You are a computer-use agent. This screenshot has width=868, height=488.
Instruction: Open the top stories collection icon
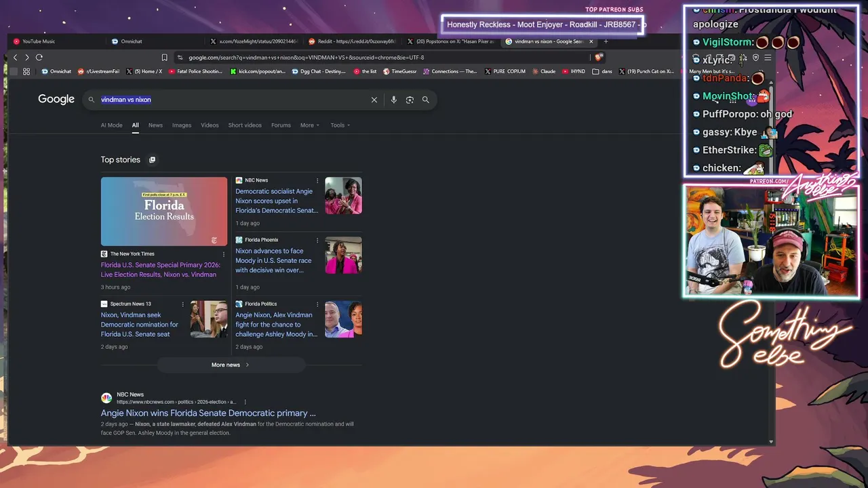[152, 160]
